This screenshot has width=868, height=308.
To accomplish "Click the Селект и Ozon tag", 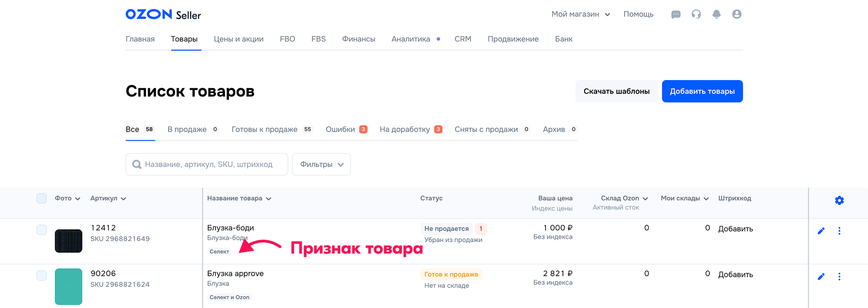I will tap(229, 297).
